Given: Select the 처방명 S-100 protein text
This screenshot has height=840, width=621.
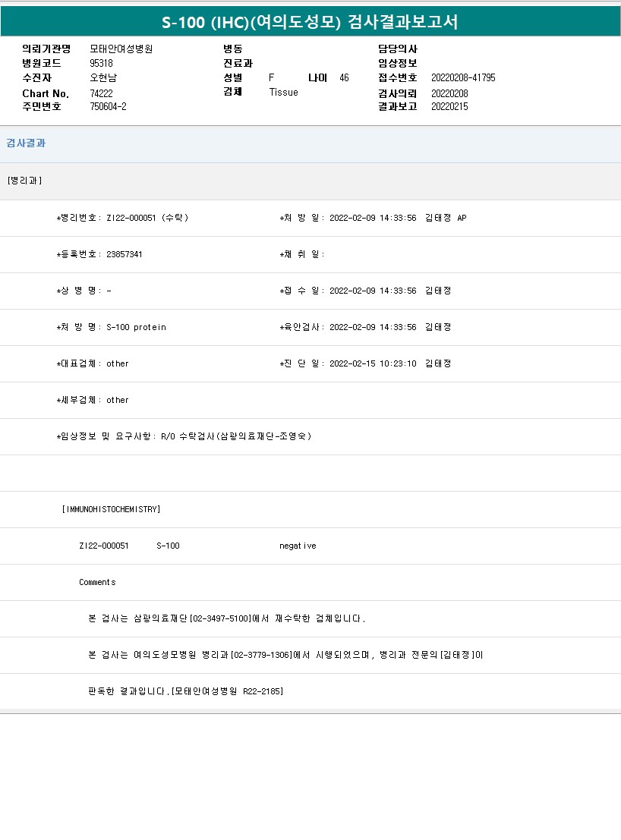Looking at the screenshot, I should click(136, 327).
